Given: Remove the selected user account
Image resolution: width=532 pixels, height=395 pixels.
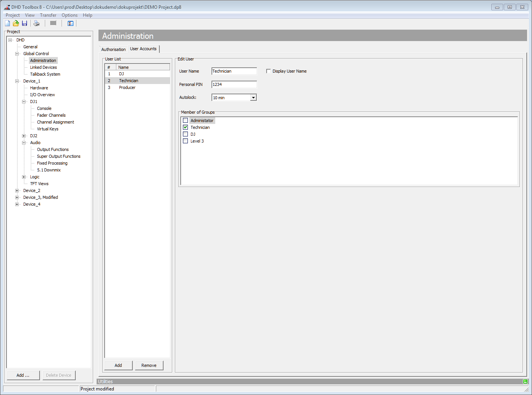Looking at the screenshot, I should (149, 365).
